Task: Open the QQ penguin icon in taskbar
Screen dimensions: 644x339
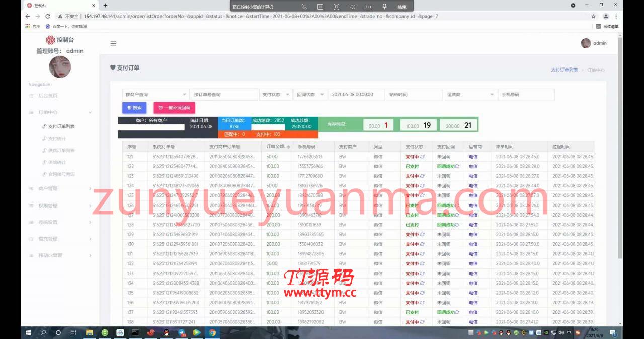Action: tap(167, 333)
